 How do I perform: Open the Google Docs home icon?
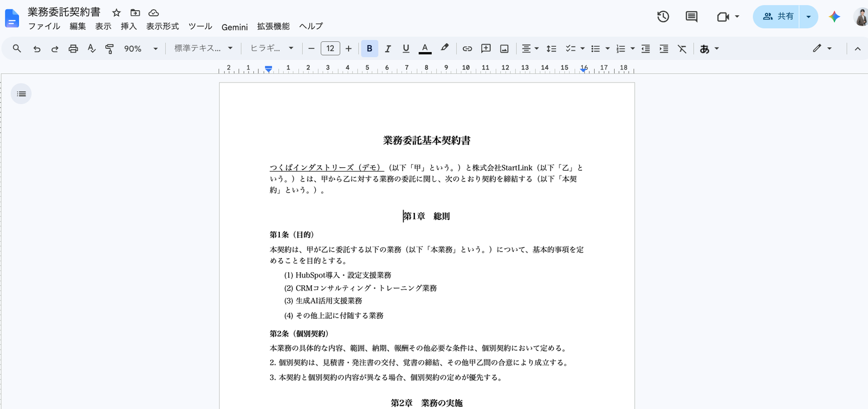coord(12,18)
